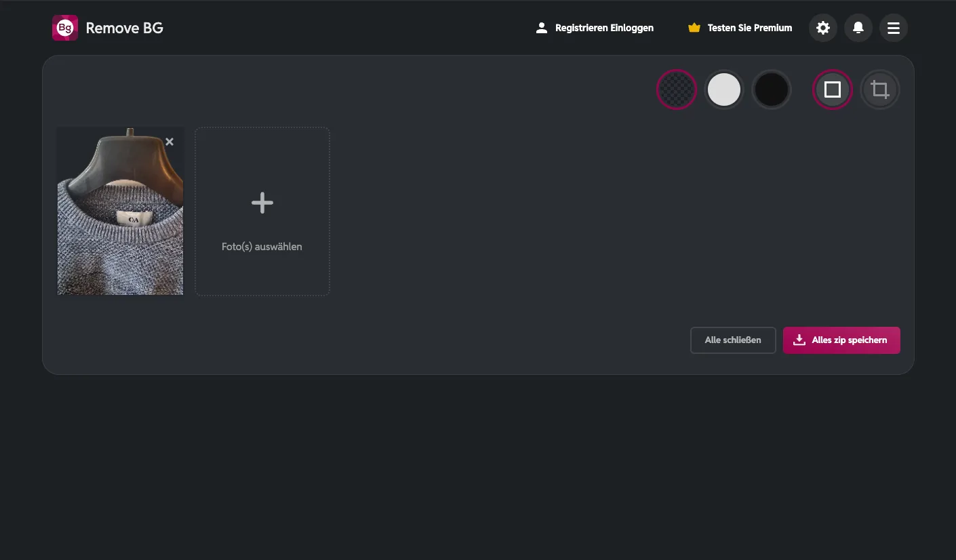Image resolution: width=956 pixels, height=560 pixels.
Task: Click the Foto(s) auswählen label
Action: pyautogui.click(x=262, y=247)
